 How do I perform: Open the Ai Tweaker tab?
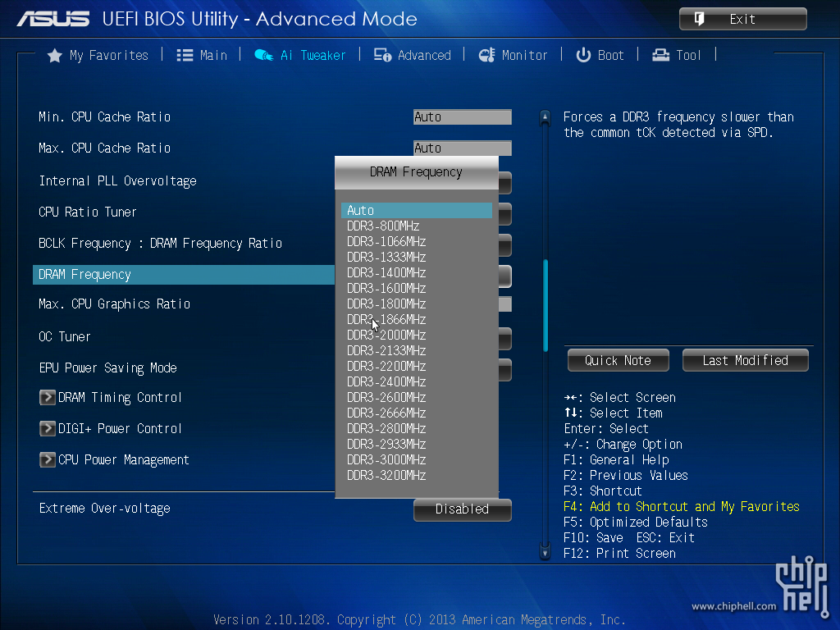pos(300,55)
